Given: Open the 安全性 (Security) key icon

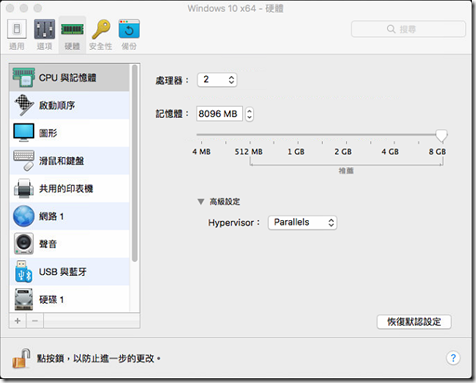Looking at the screenshot, I should [101, 34].
